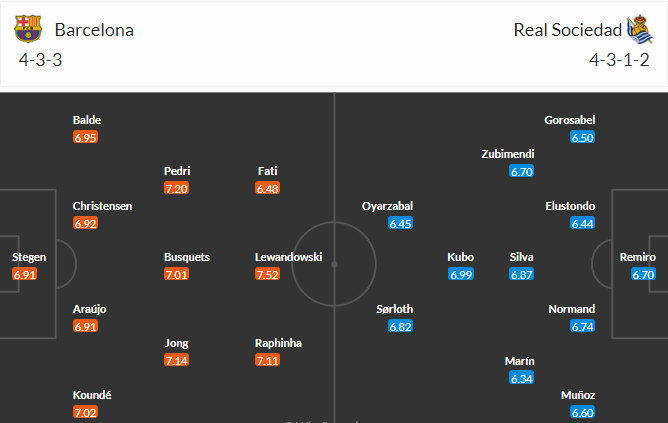Click Kubo's 6.99 rating badge
The width and height of the screenshot is (668, 423).
tap(461, 274)
